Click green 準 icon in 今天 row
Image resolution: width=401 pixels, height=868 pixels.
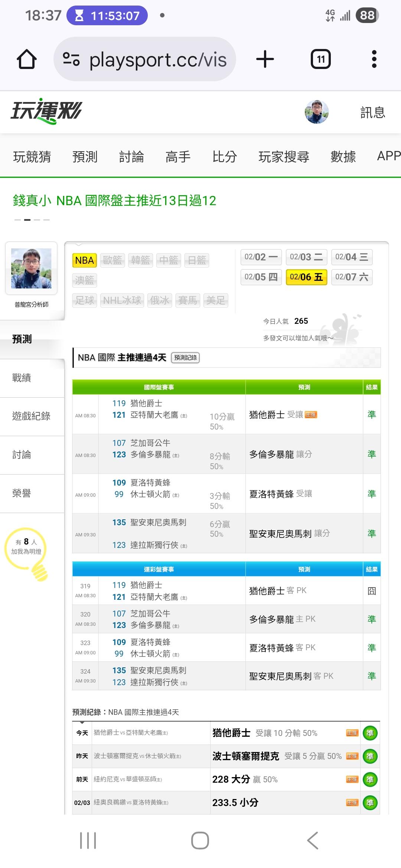pyautogui.click(x=370, y=733)
